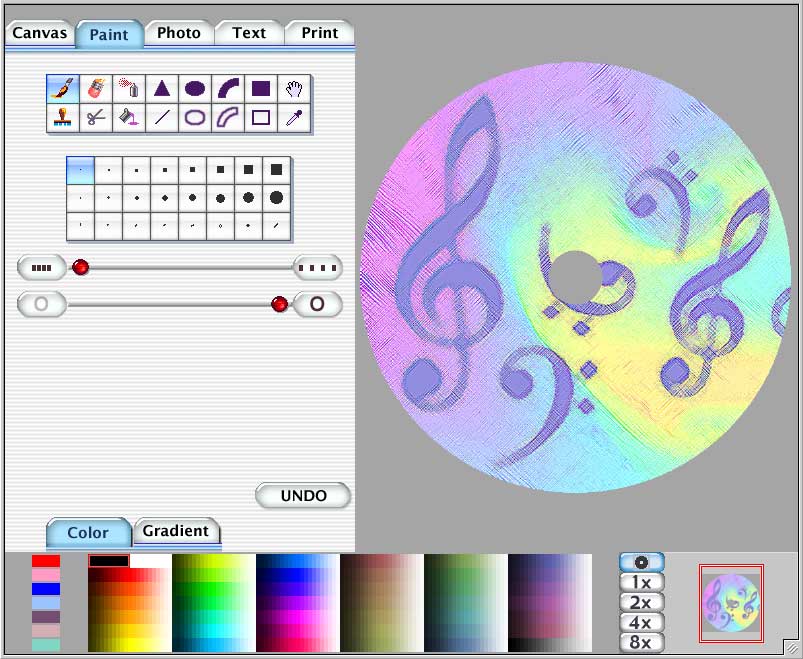Select the eraser tool
The image size is (803, 659).
point(96,89)
